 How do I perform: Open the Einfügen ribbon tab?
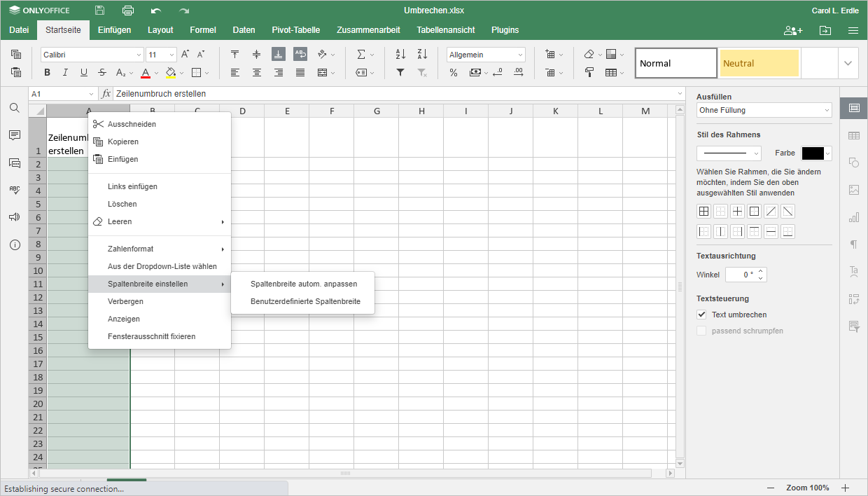(x=114, y=30)
